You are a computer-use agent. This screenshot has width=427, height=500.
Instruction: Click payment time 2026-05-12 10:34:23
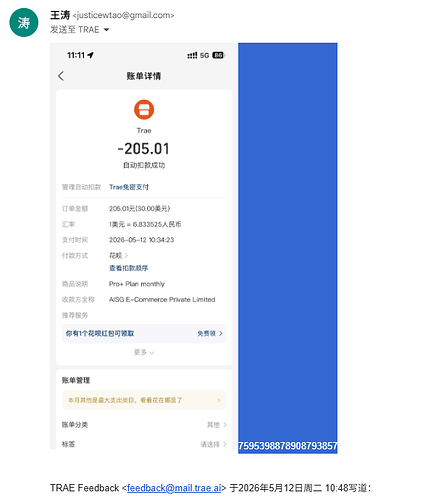(x=141, y=240)
